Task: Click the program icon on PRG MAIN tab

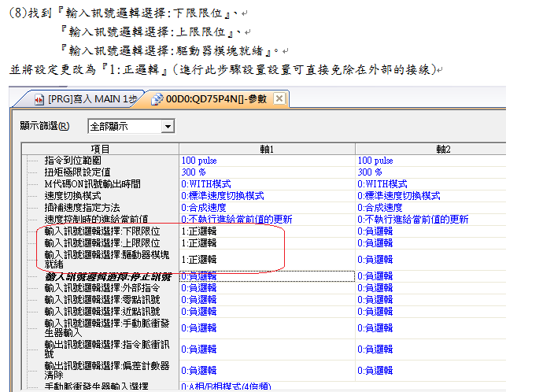Action: tap(39, 99)
